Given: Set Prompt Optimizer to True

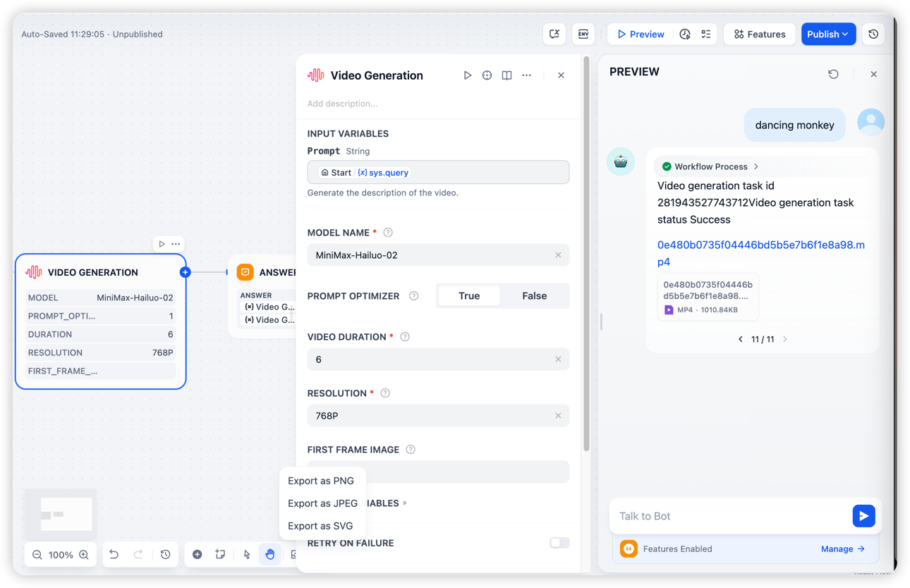Looking at the screenshot, I should click(x=469, y=296).
